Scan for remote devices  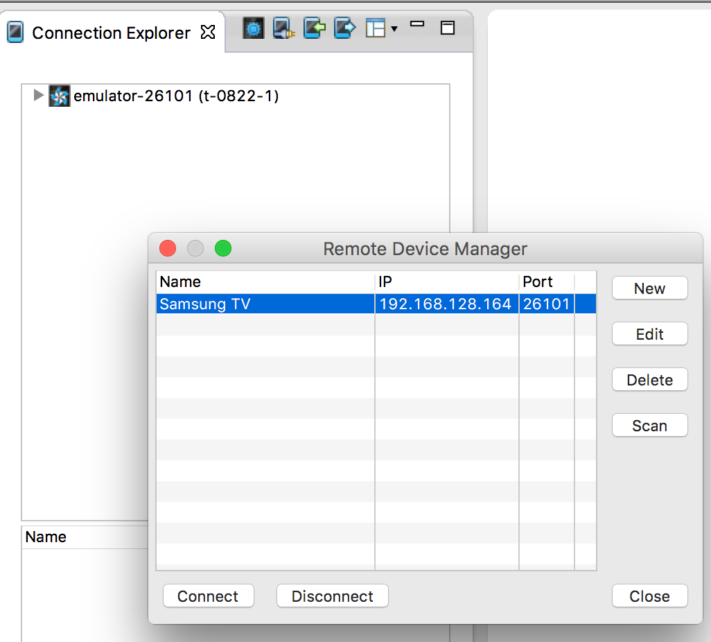pyautogui.click(x=649, y=426)
